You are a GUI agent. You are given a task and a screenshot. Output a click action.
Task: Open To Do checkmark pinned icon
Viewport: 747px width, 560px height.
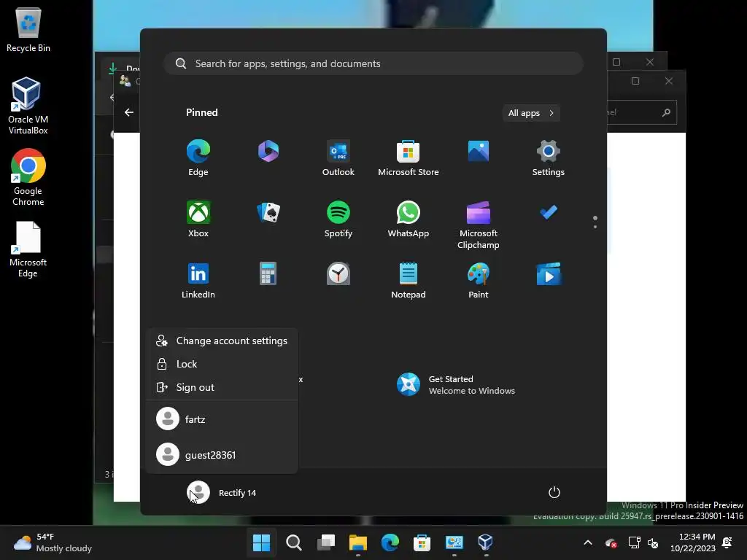coord(549,212)
